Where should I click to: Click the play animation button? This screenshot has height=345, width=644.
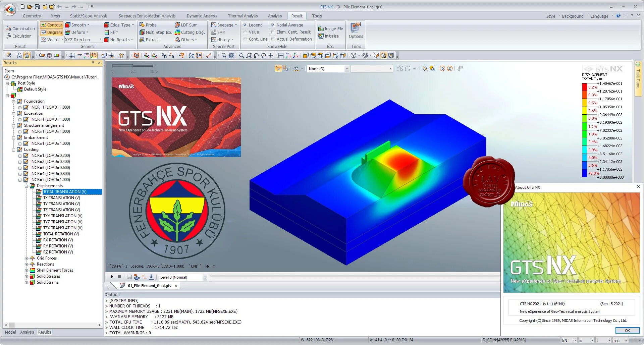pyautogui.click(x=112, y=277)
